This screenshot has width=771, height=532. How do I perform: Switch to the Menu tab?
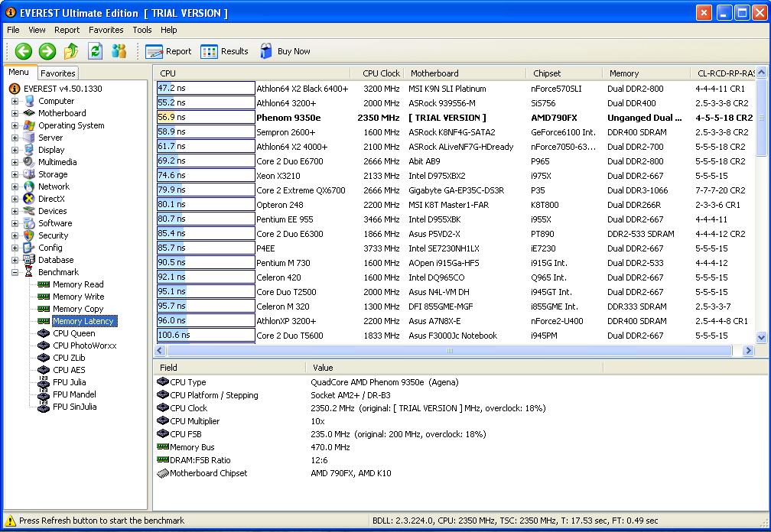click(18, 72)
